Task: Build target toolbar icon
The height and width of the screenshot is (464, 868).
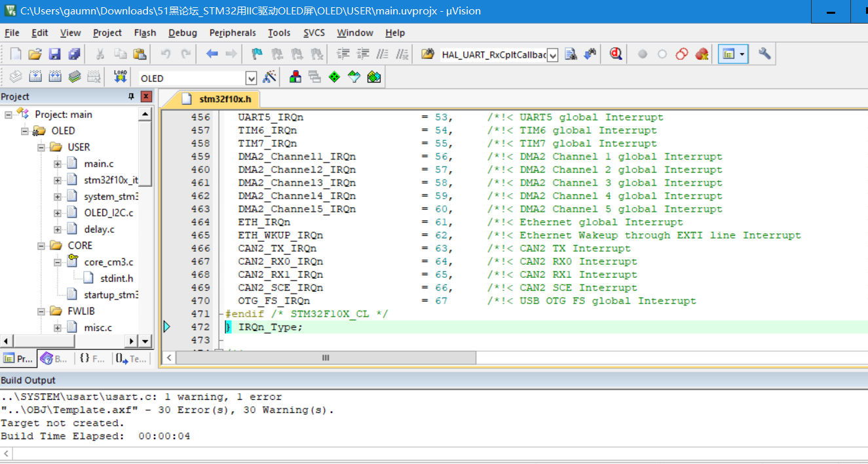Action: pyautogui.click(x=35, y=77)
